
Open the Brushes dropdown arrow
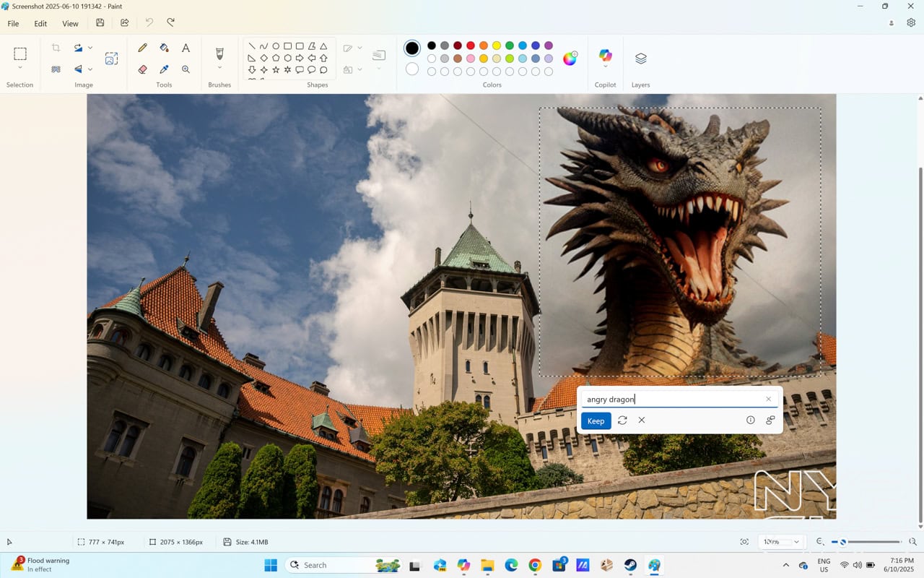tap(219, 68)
